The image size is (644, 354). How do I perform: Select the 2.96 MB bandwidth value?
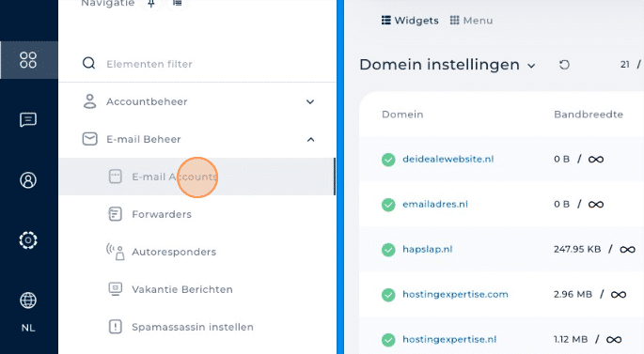573,295
